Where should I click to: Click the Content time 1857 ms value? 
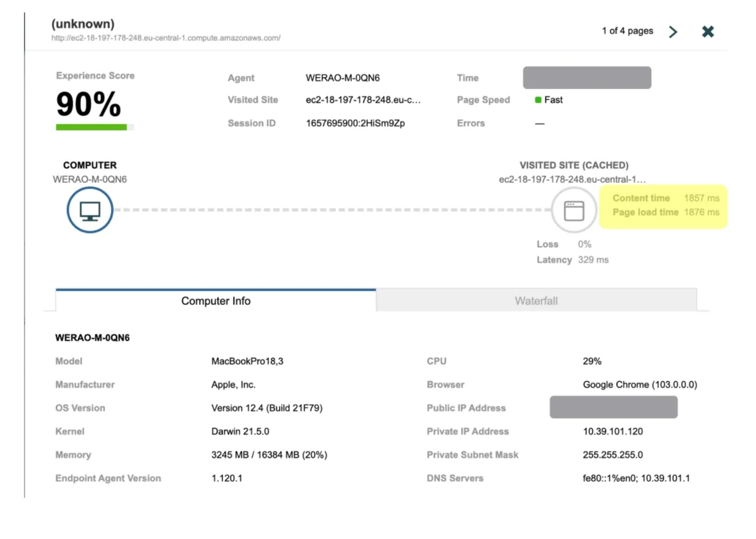(x=702, y=198)
